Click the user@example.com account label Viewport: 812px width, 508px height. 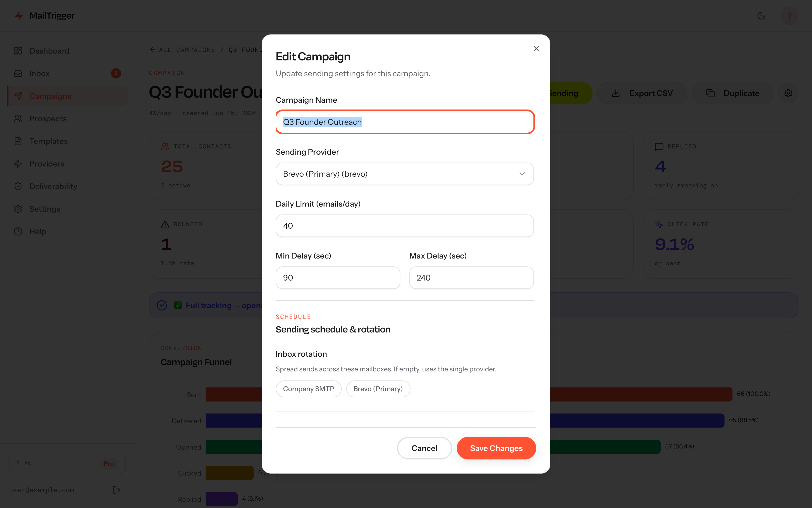(x=42, y=490)
